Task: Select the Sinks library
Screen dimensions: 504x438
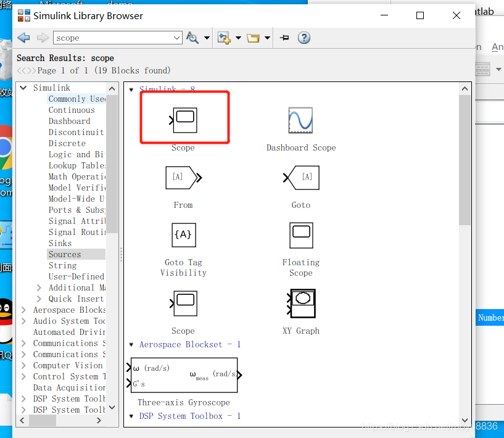Action: click(x=60, y=243)
